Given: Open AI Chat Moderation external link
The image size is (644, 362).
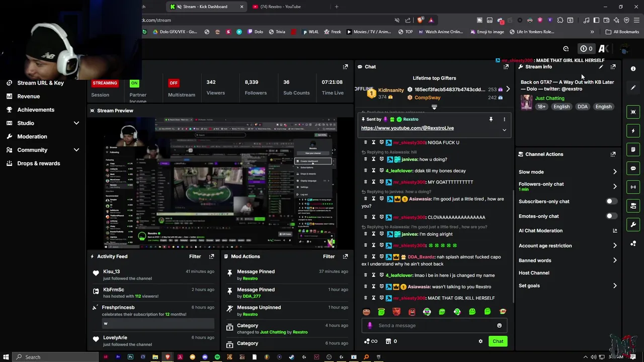Looking at the screenshot, I should tap(615, 231).
